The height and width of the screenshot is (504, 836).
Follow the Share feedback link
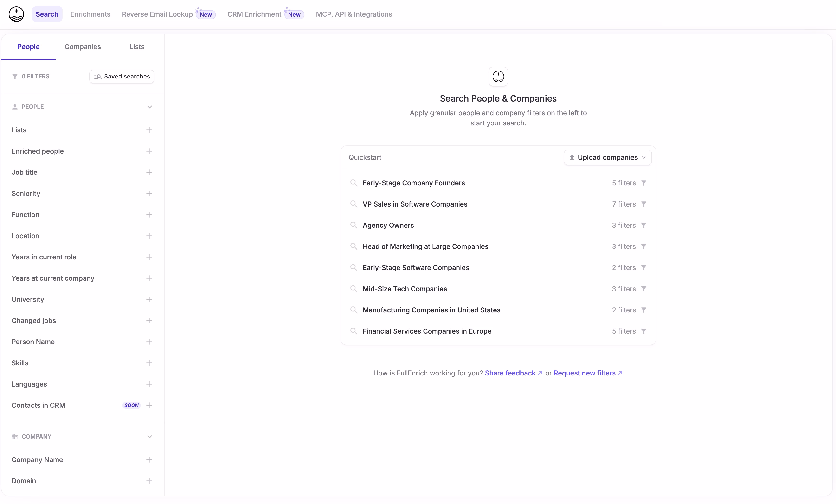pyautogui.click(x=513, y=373)
